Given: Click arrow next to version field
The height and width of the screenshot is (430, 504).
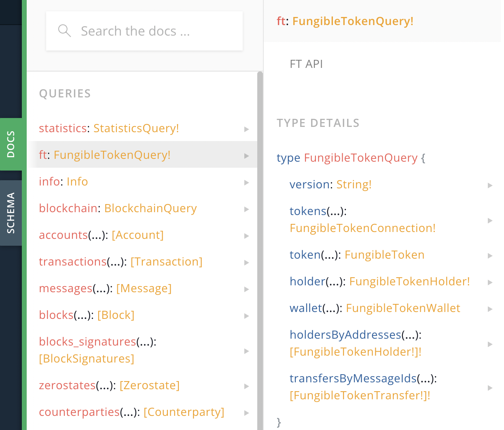Looking at the screenshot, I should coord(490,185).
